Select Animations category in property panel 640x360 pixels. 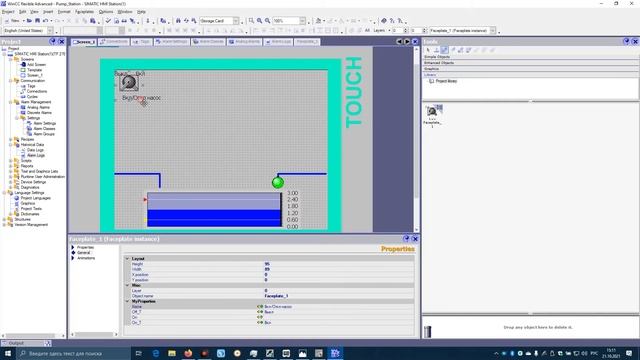86,258
